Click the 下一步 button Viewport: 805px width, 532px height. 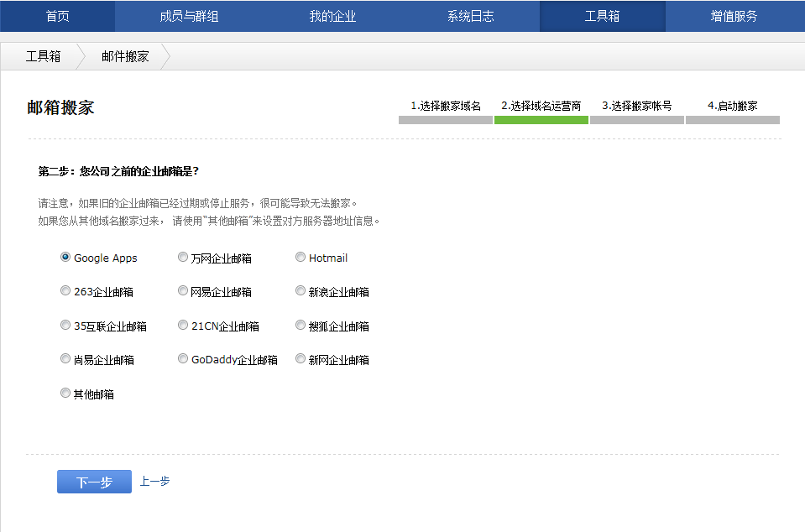pos(94,482)
